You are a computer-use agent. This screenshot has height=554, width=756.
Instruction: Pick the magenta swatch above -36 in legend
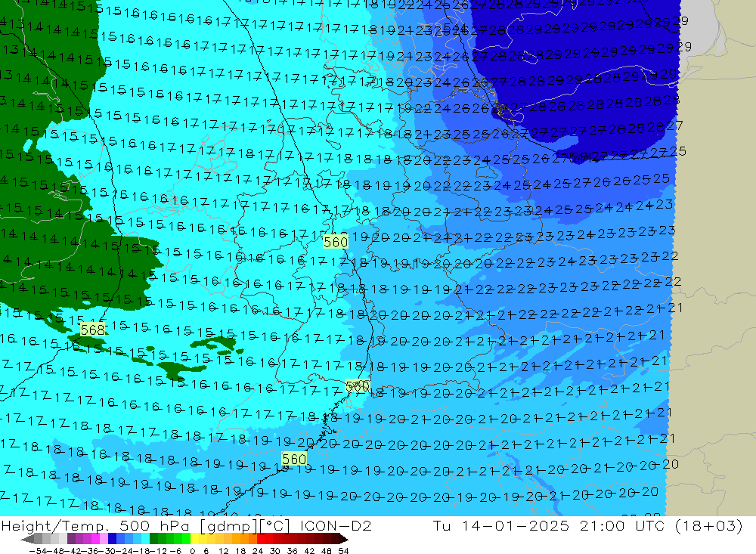pyautogui.click(x=95, y=539)
